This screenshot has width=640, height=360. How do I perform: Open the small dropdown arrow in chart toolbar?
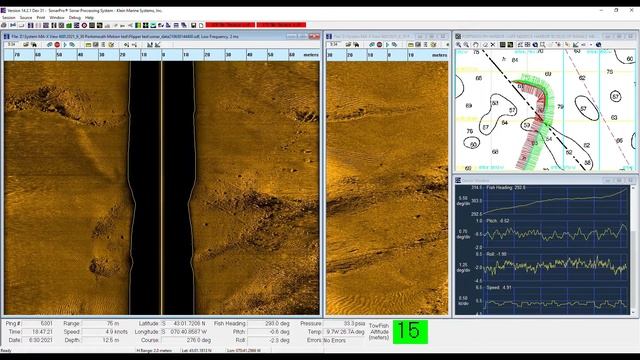pyautogui.click(x=591, y=44)
